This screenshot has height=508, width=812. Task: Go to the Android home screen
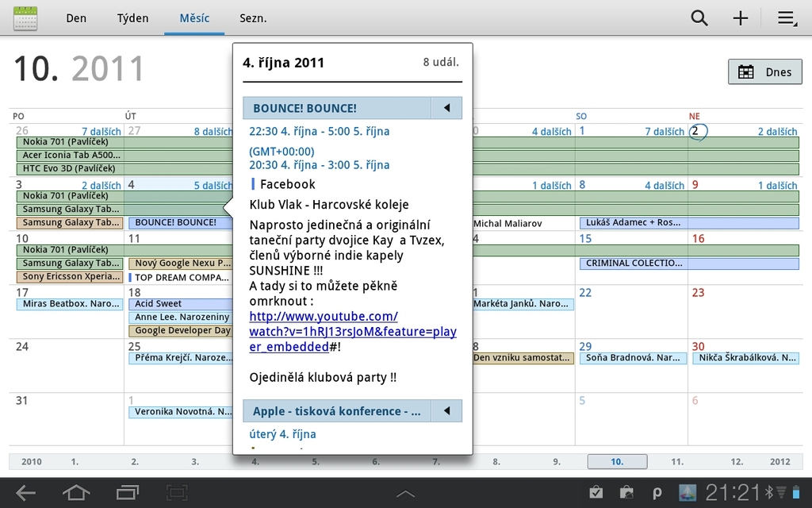pyautogui.click(x=76, y=493)
